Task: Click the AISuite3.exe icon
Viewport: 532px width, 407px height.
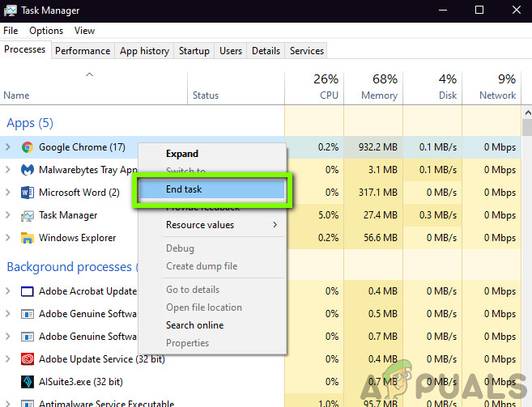Action: tap(28, 382)
